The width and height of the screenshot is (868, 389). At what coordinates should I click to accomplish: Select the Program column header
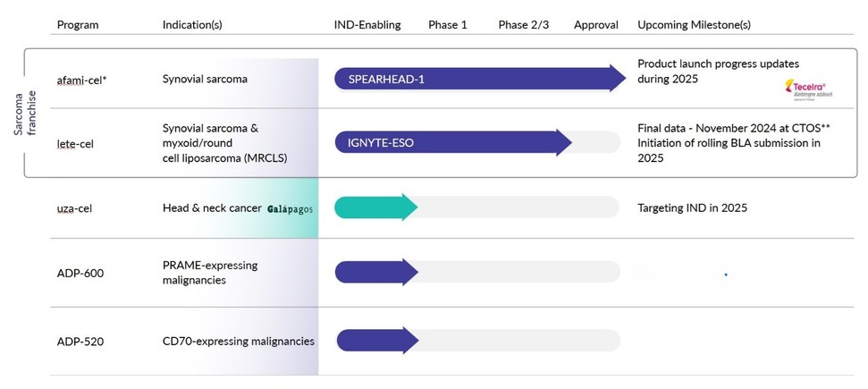coord(78,25)
